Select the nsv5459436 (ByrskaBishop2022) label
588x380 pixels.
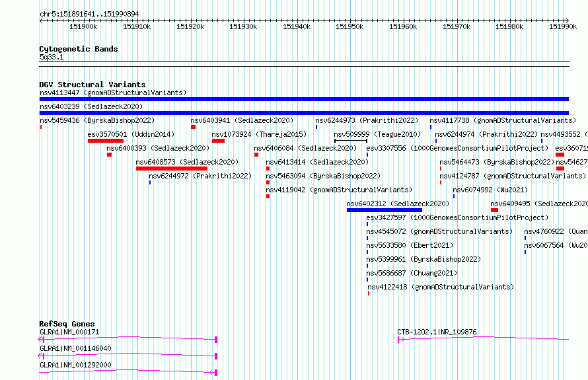click(97, 120)
